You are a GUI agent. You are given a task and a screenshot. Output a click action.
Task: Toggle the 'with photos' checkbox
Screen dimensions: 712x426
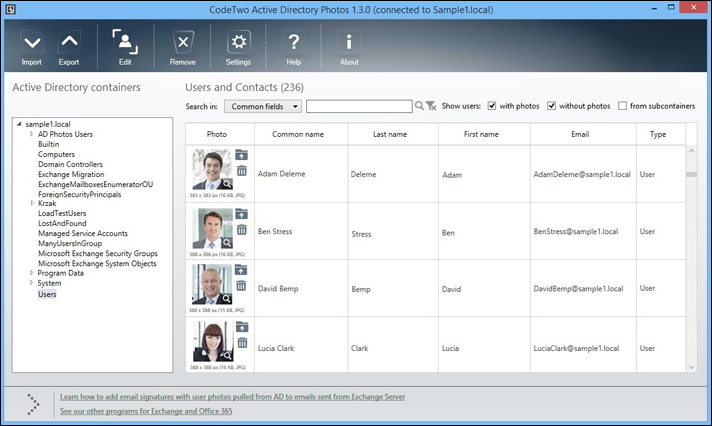pos(492,106)
